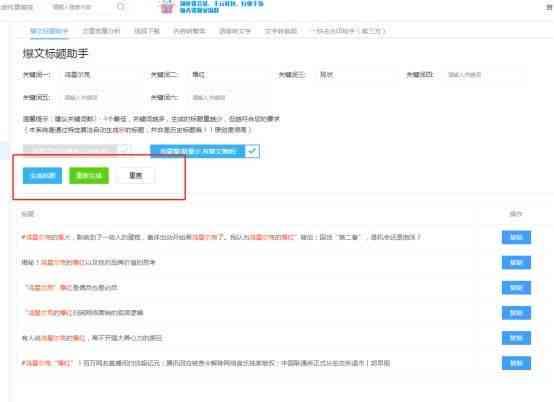Screen dimensions: 554x402
Task: Click the white 重置 button
Action: (x=136, y=176)
